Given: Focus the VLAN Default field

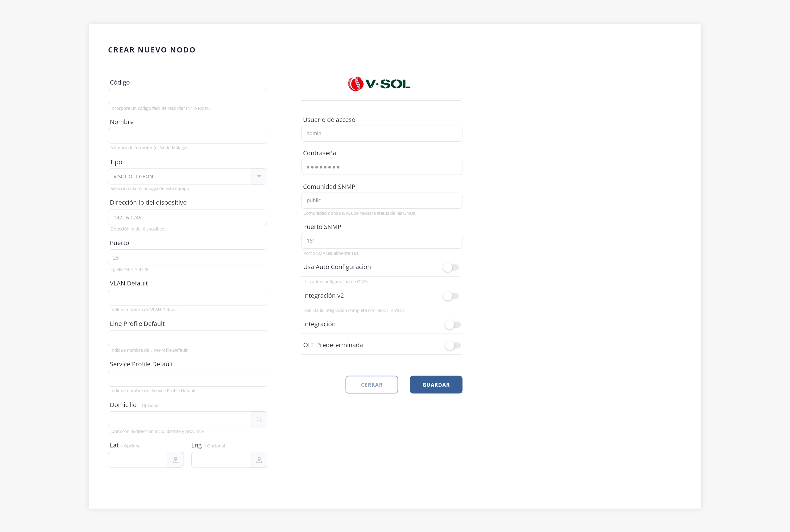Looking at the screenshot, I should click(187, 298).
